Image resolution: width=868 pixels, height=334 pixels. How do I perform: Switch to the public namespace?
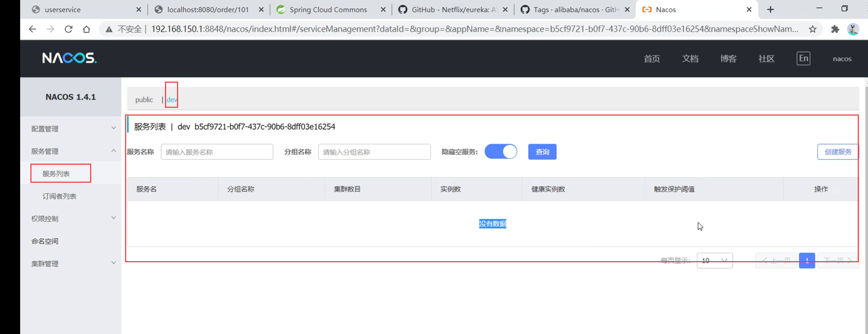(144, 100)
